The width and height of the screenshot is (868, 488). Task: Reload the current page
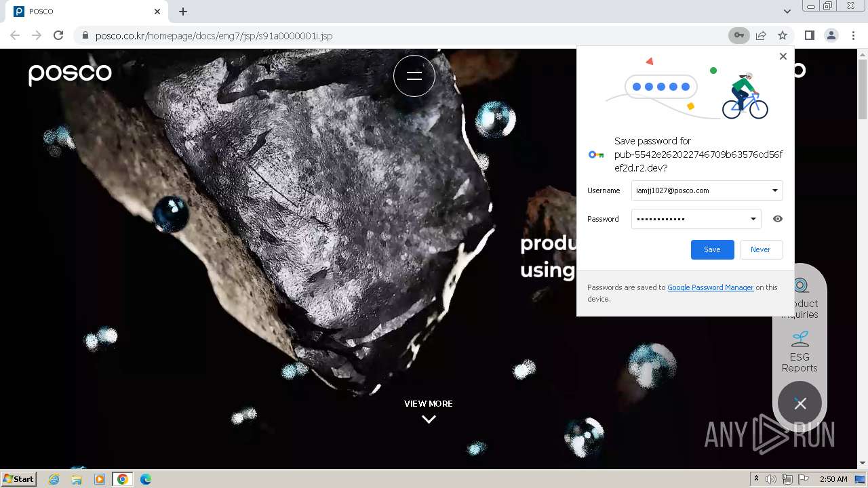coord(58,35)
